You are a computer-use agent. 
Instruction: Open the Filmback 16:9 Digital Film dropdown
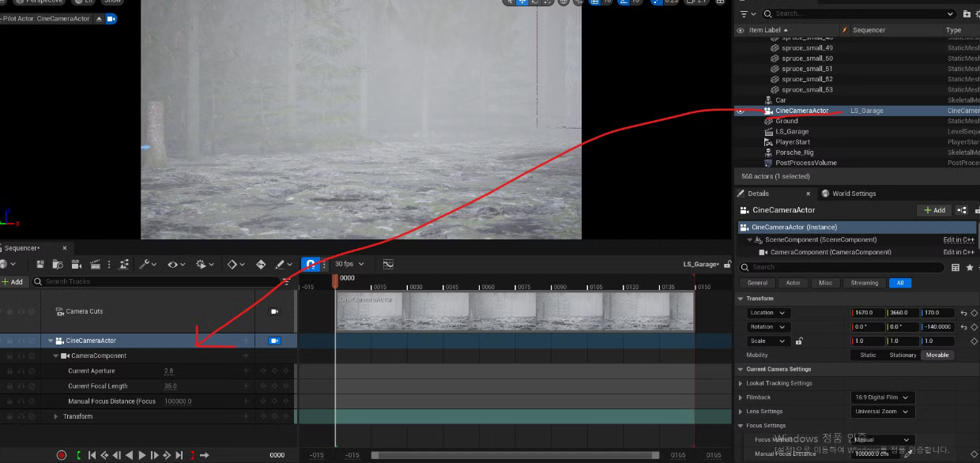point(882,397)
